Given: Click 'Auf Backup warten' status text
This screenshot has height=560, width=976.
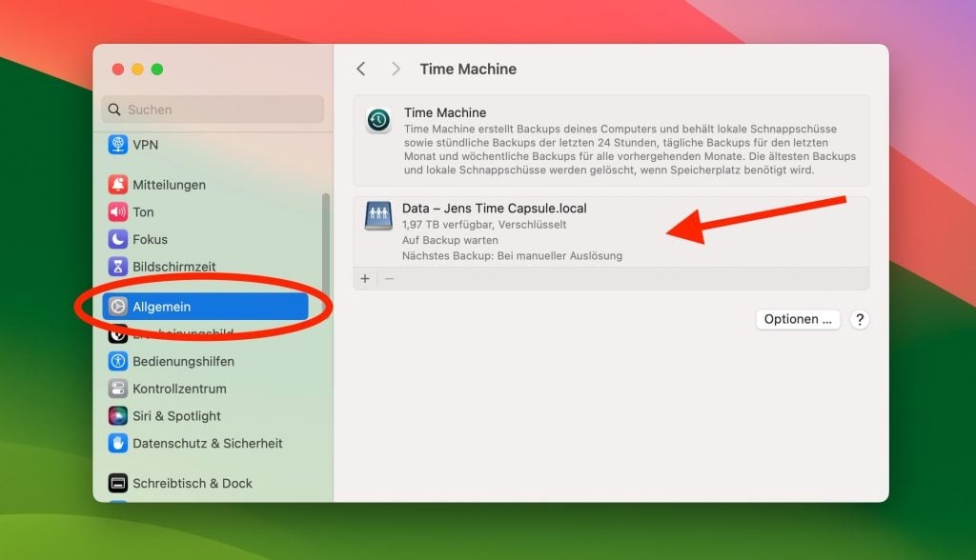Looking at the screenshot, I should coord(450,240).
